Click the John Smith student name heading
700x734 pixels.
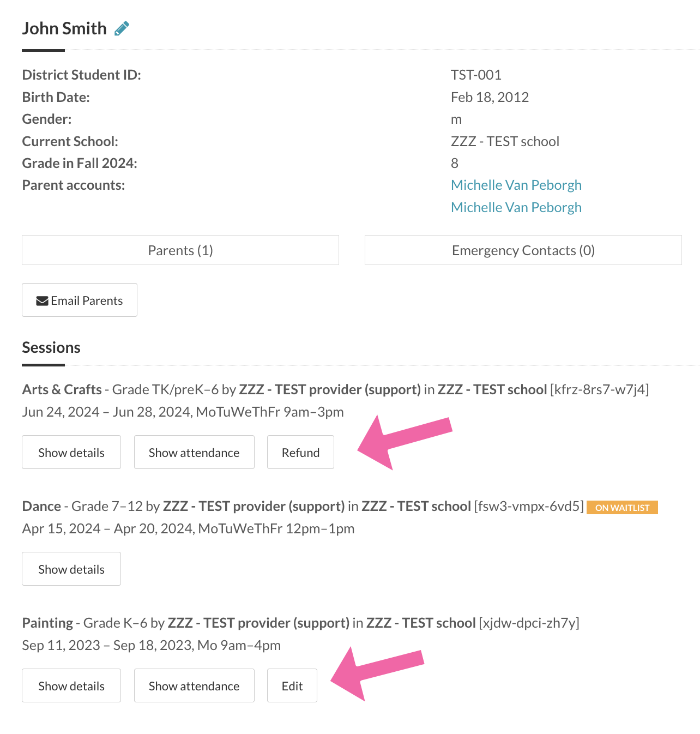pos(64,28)
